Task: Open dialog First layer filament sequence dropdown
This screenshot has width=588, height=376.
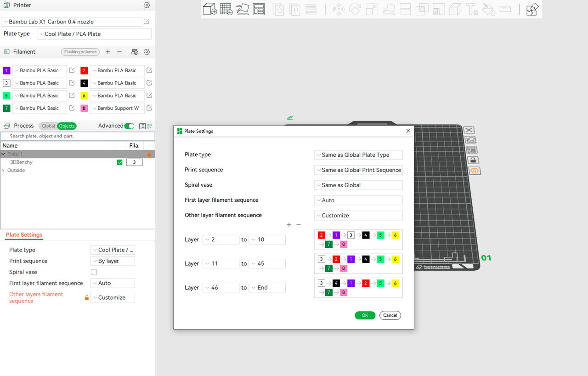Action: click(x=358, y=200)
